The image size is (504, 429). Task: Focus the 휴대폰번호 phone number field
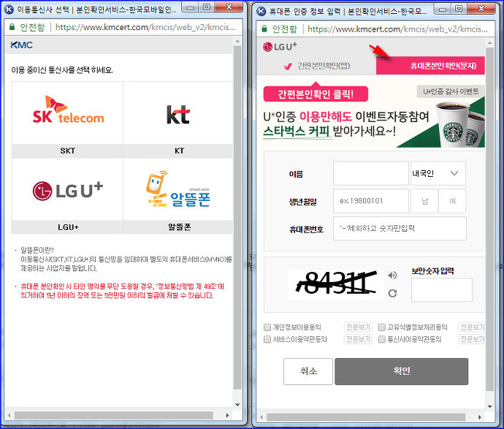click(400, 228)
